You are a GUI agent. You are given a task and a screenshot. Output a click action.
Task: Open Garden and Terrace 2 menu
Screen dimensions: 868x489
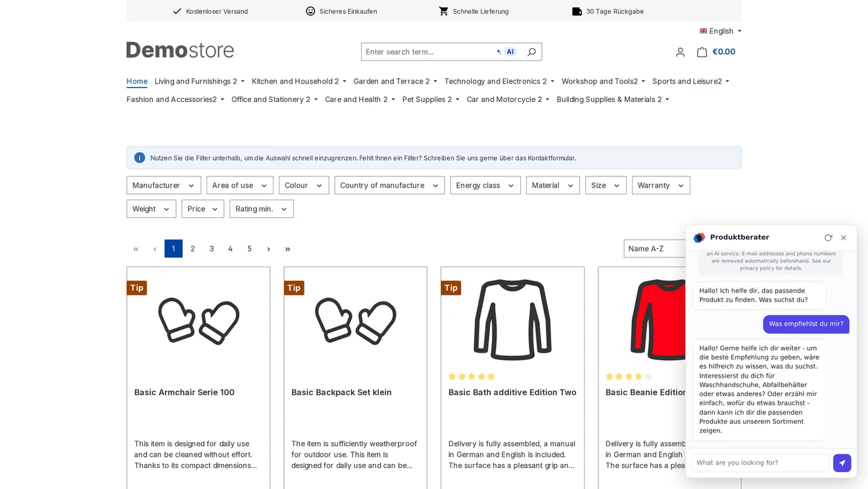tap(395, 82)
